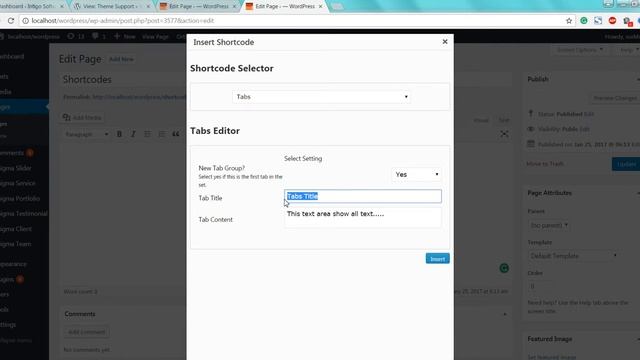Open Sigma Testimonial in sidebar menu
This screenshot has width=640, height=360.
[x=24, y=213]
